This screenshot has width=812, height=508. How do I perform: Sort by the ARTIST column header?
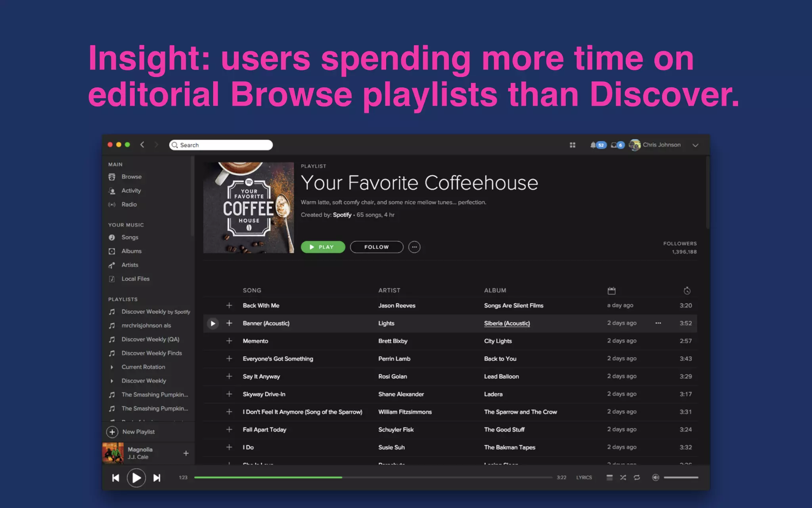point(389,291)
